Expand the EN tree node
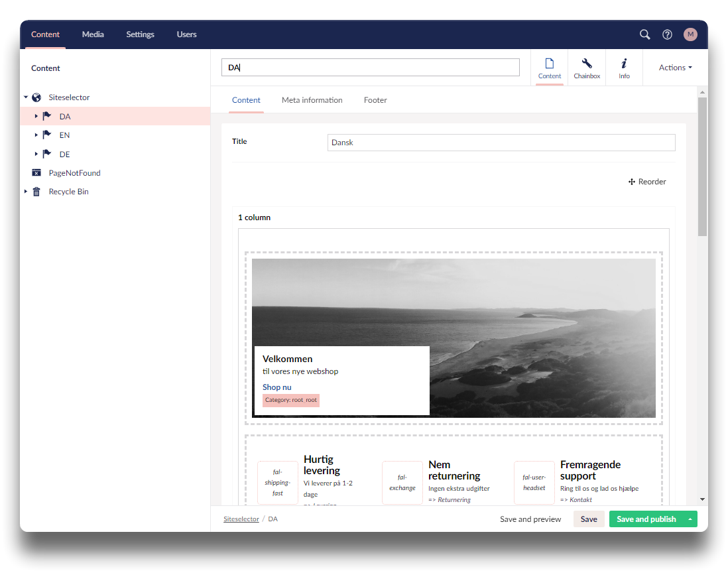 [36, 135]
